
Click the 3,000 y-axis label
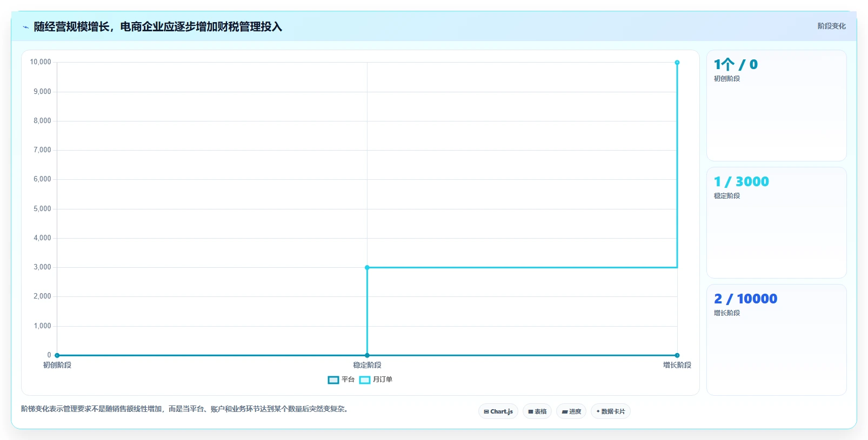(42, 267)
